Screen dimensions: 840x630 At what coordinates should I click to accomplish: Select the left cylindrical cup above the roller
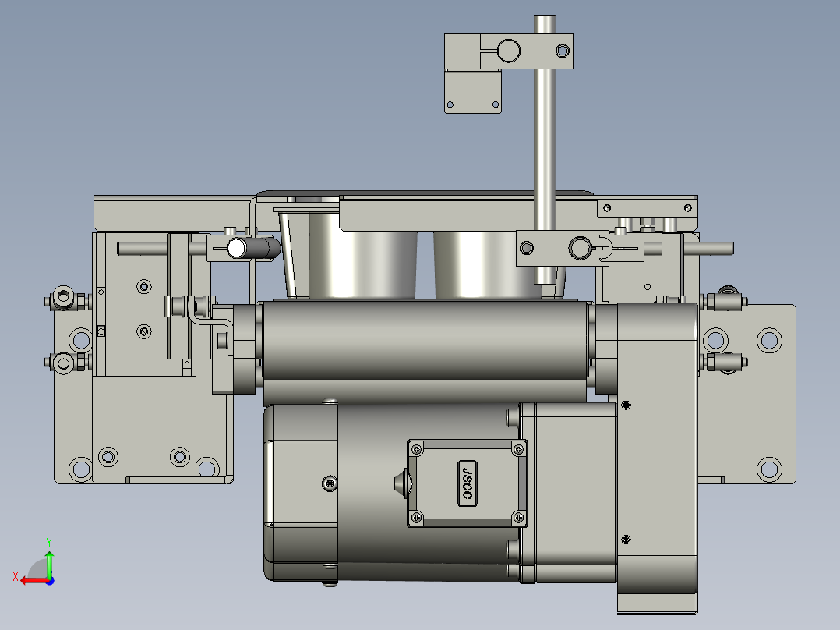(x=362, y=256)
